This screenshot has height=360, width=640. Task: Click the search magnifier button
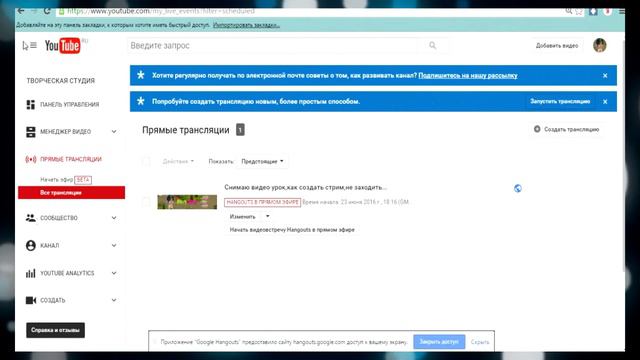(433, 45)
